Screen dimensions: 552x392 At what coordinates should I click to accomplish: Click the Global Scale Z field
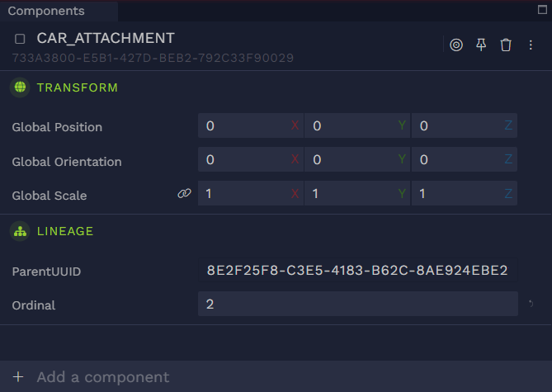[458, 194]
